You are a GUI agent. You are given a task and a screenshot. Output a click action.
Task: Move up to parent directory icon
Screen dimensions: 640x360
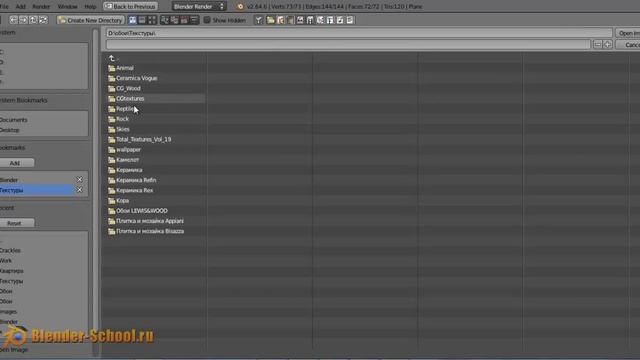pos(33,20)
